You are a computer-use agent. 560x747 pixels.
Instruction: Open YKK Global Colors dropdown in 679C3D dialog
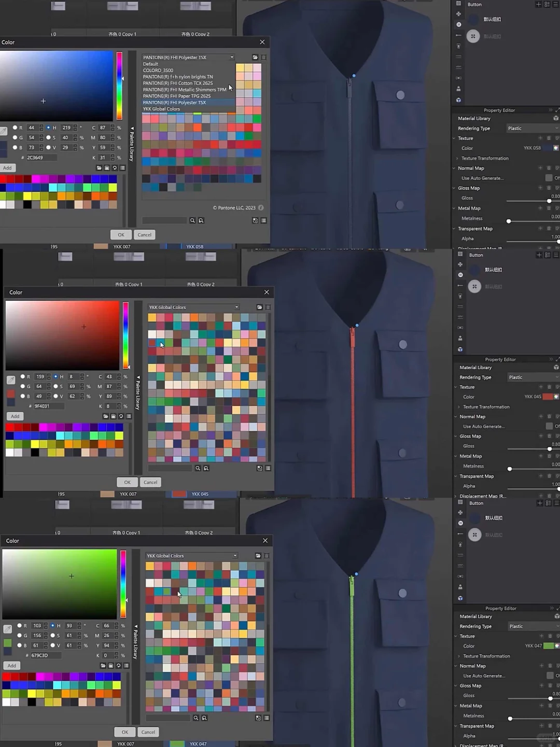[191, 556]
